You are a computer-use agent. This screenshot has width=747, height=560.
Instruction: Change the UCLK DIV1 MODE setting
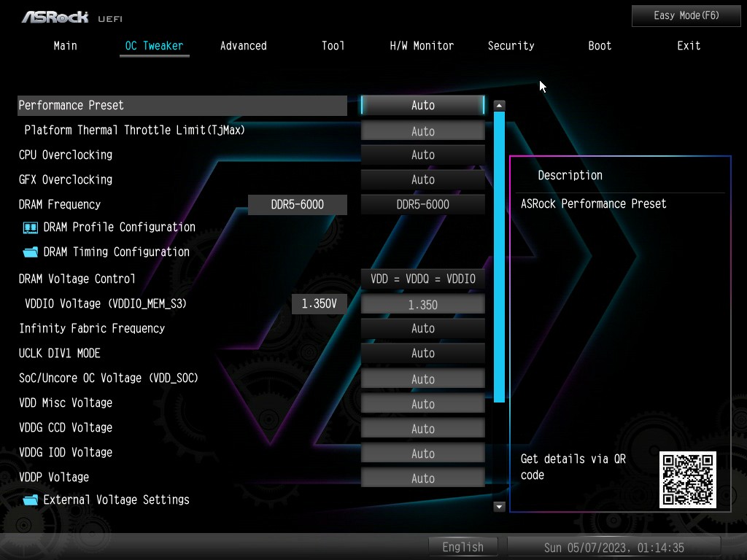pos(422,354)
